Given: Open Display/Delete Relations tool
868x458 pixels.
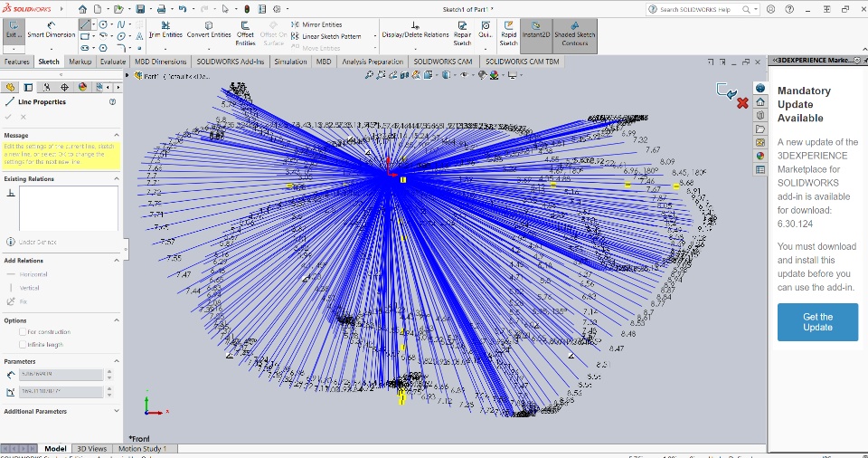Looking at the screenshot, I should point(415,30).
